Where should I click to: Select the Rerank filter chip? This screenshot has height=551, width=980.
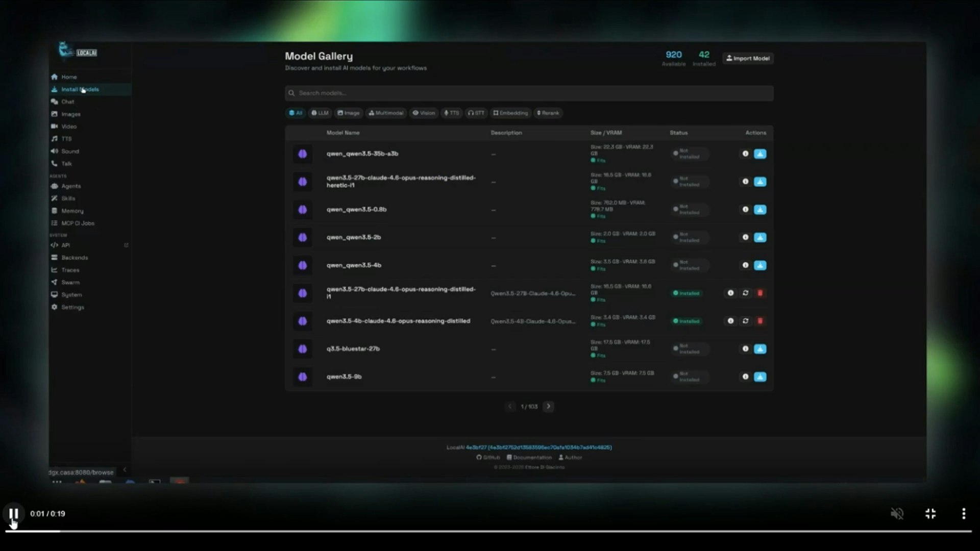(548, 113)
